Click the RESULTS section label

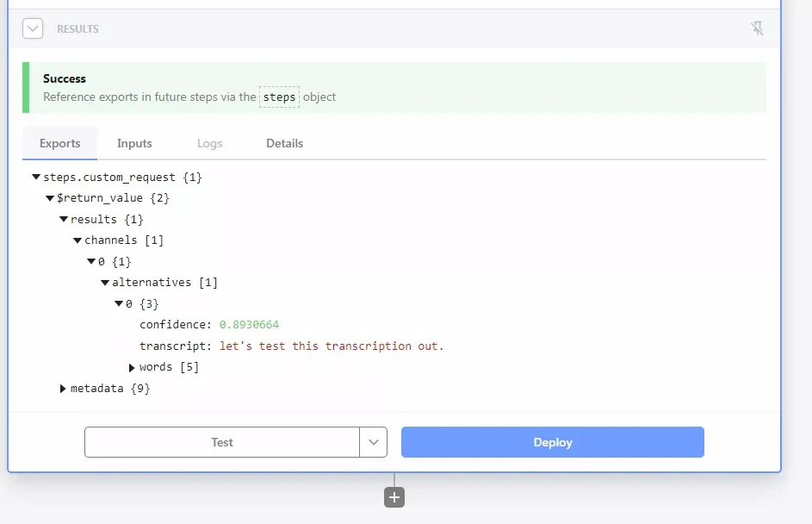[x=77, y=29]
